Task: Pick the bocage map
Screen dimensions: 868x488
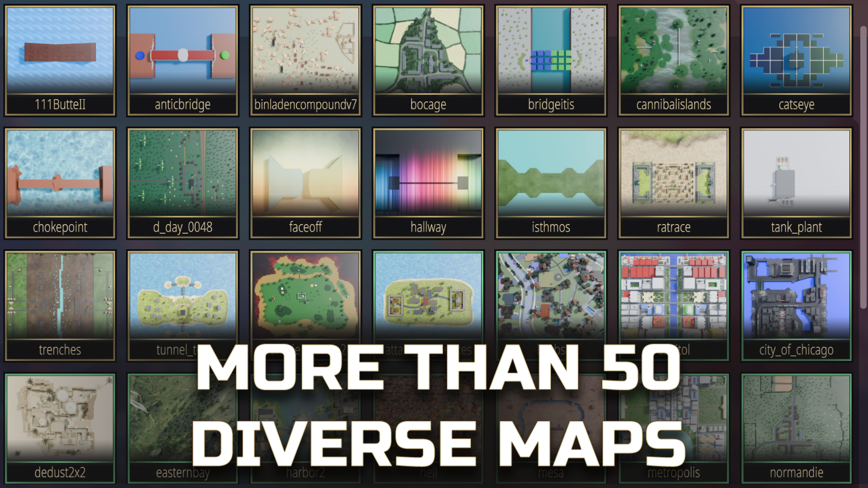Action: click(428, 60)
